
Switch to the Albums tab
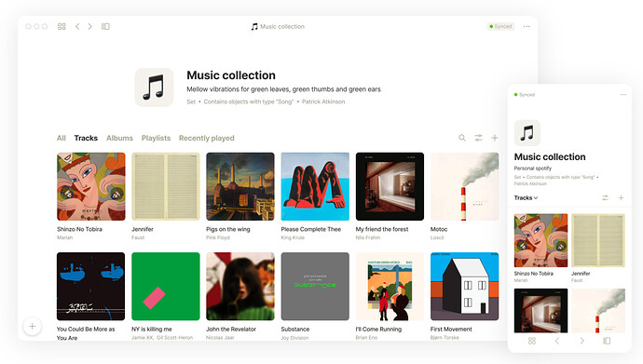(119, 138)
